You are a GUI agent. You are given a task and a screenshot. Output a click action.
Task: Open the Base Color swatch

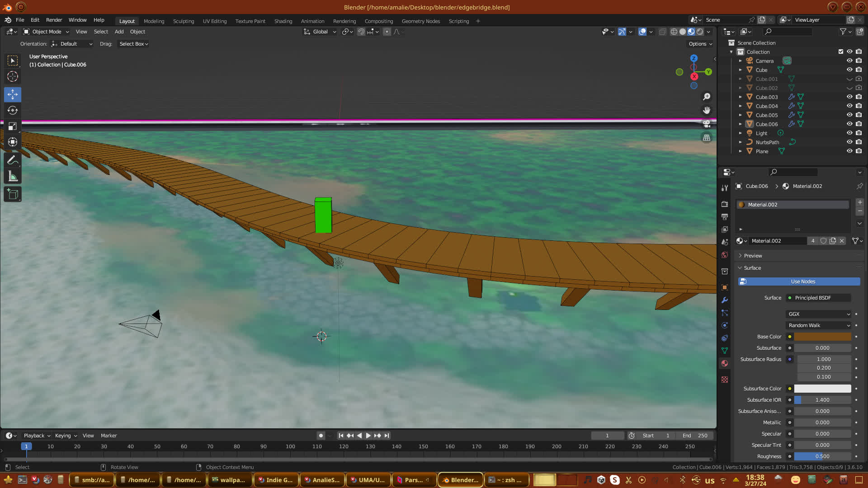tap(822, 337)
